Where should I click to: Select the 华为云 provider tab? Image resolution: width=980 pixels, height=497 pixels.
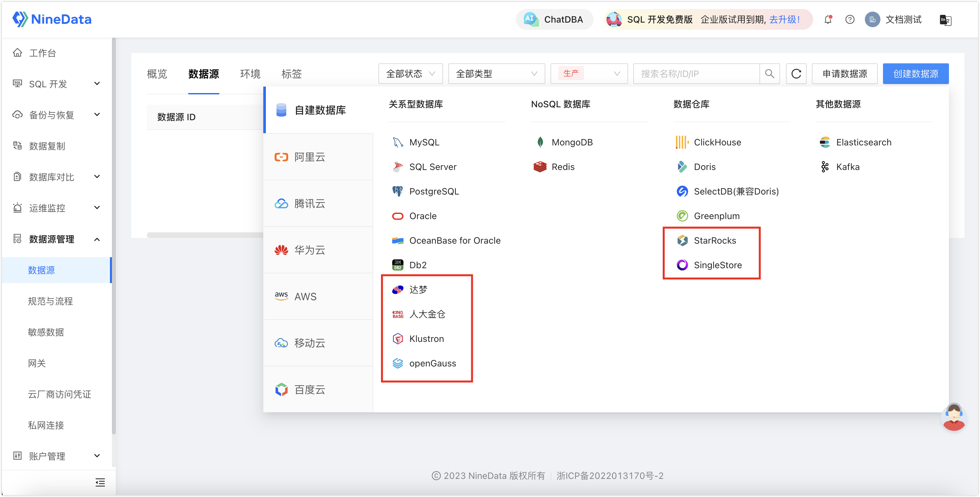tap(319, 250)
